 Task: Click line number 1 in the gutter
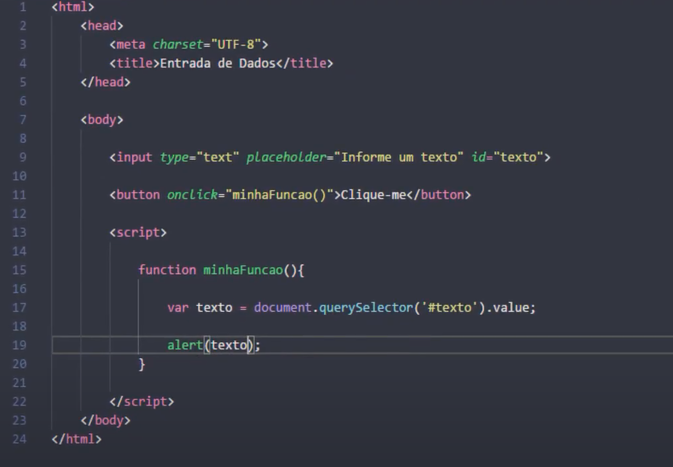tap(22, 7)
